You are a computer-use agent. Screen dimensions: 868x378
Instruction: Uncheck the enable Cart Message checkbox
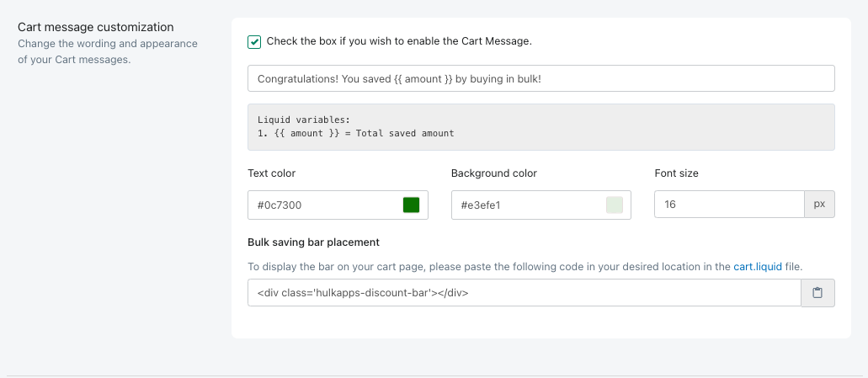(254, 41)
